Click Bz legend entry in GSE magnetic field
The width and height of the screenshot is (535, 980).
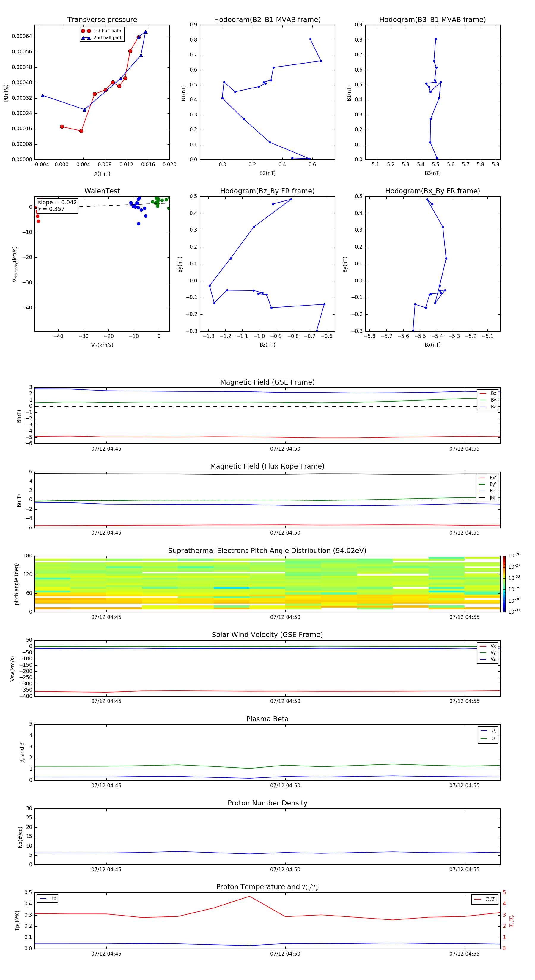tap(488, 407)
